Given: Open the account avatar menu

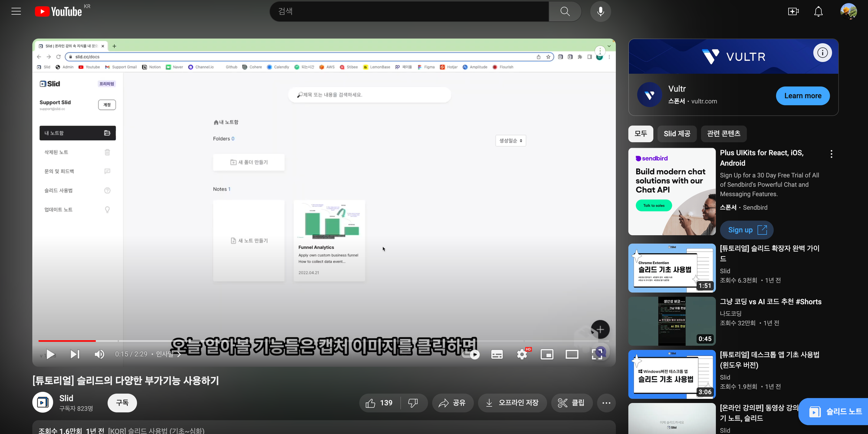Looking at the screenshot, I should click(x=848, y=11).
